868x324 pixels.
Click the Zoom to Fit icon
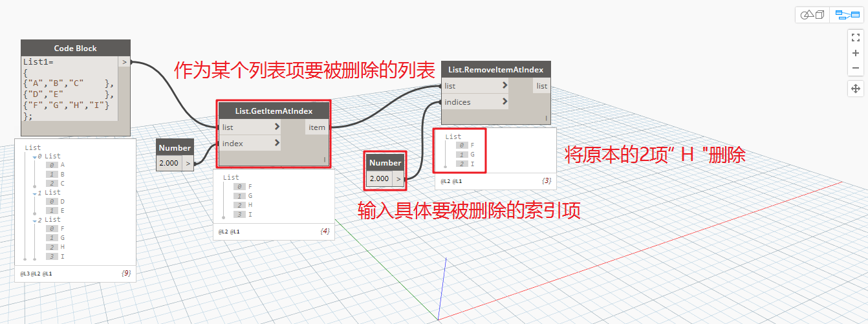pos(855,38)
